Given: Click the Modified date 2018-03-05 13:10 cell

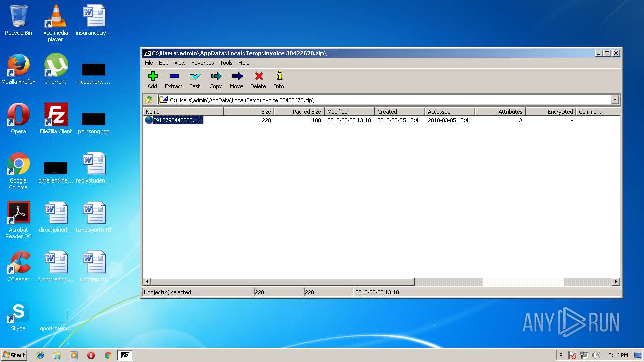Looking at the screenshot, I should 349,120.
